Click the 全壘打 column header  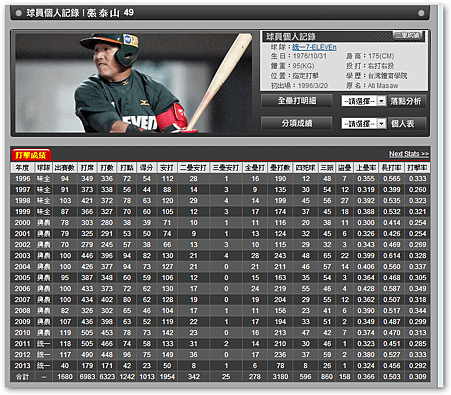coord(255,168)
